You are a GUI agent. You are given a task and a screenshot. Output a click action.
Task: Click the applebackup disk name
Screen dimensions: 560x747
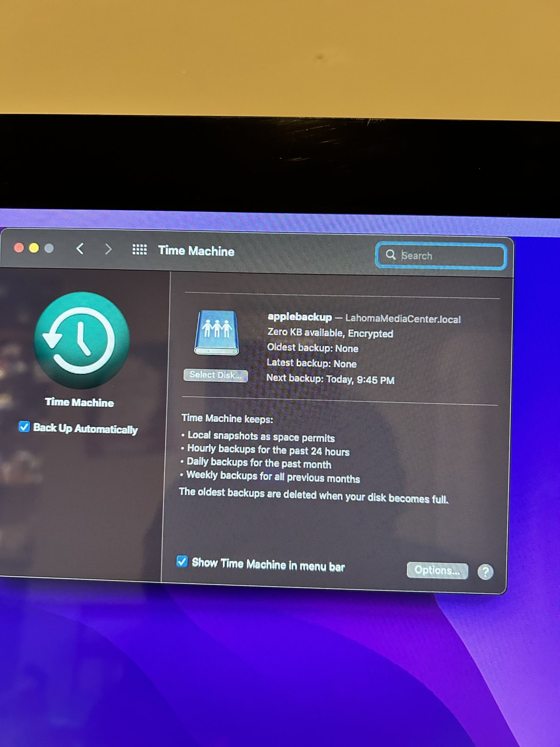point(300,317)
